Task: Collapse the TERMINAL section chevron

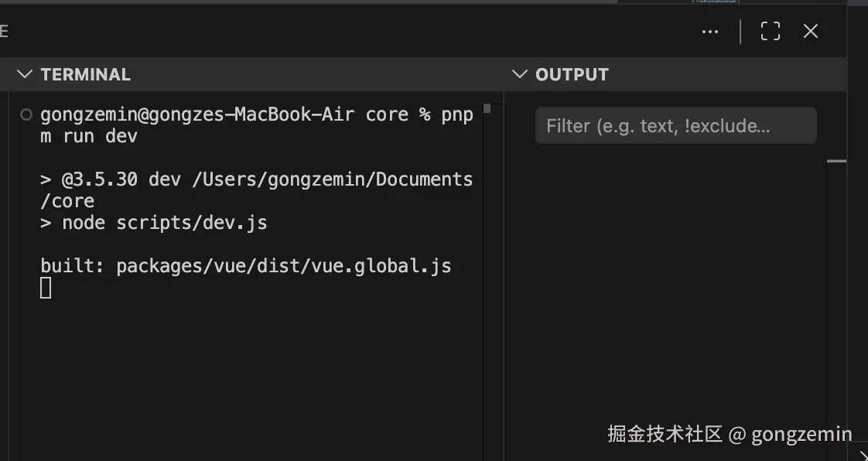Action: tap(25, 74)
